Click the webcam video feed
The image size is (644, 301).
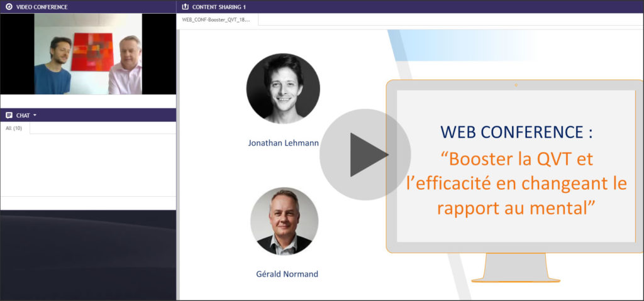pos(88,54)
